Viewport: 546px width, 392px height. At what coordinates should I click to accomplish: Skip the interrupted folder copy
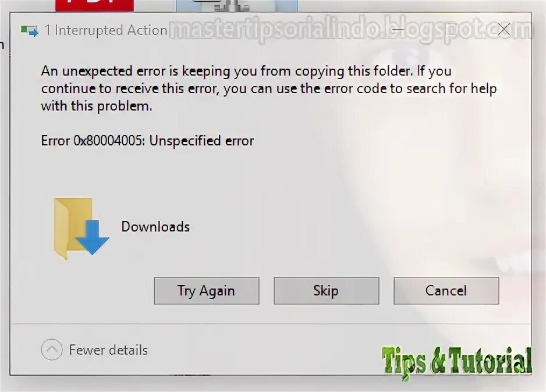[x=327, y=291]
